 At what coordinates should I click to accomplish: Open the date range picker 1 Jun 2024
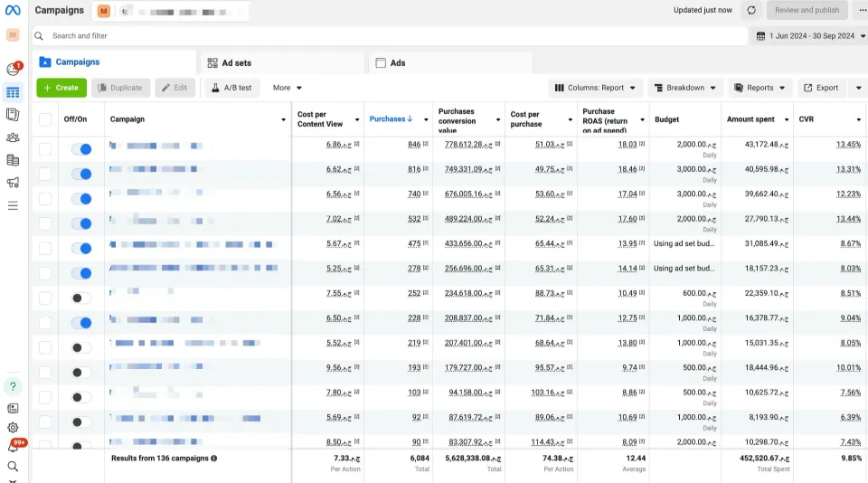coord(811,36)
